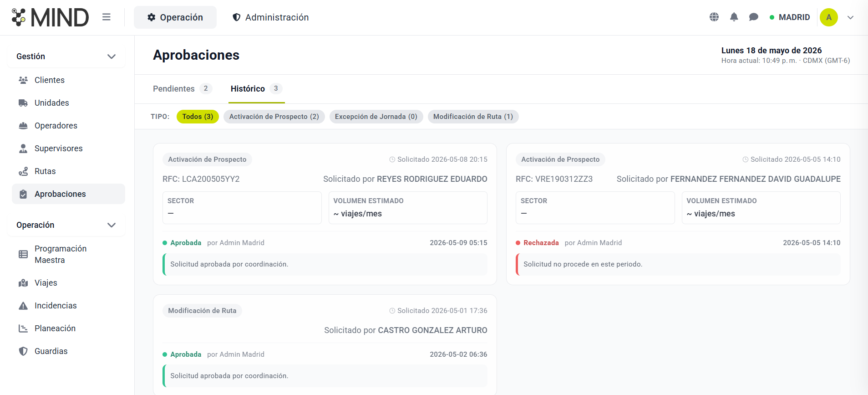
Task: Click FERNANDEZ FERNANDEZ DAVID GUADALUPE name
Action: coord(756,179)
